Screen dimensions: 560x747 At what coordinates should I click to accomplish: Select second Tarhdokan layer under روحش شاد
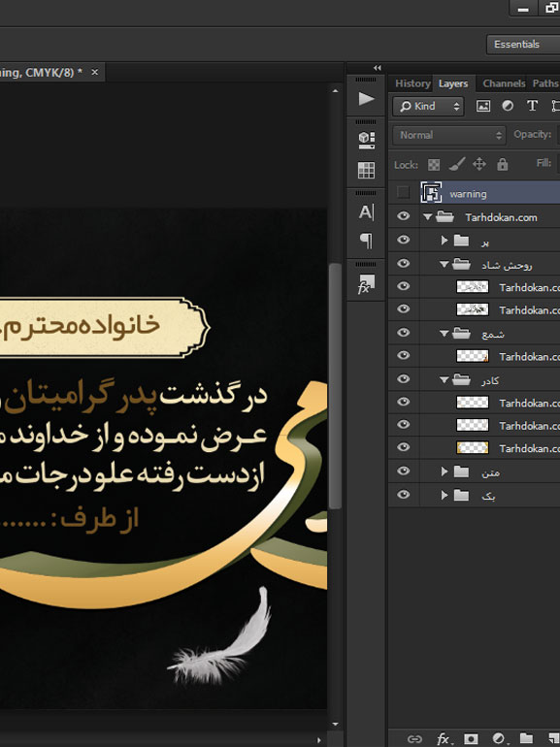pos(530,310)
